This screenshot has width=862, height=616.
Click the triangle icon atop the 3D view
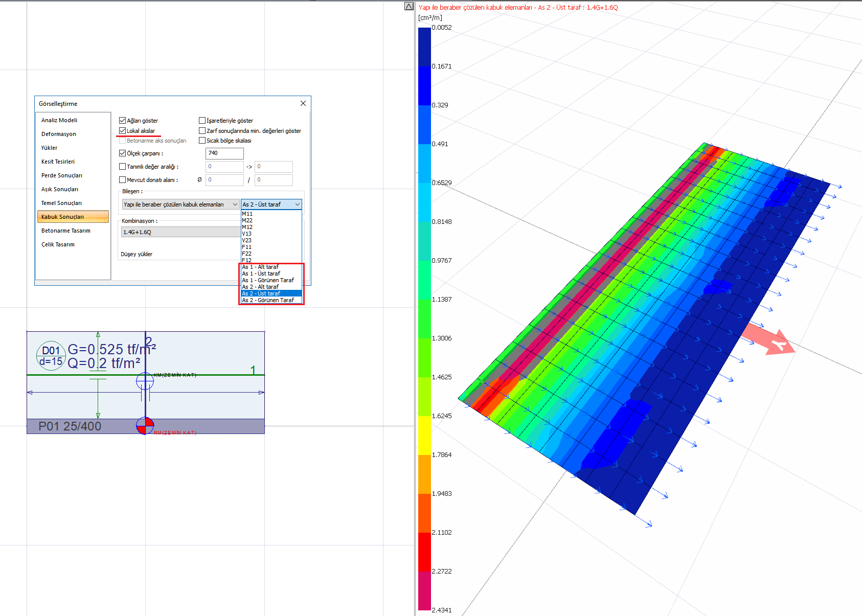tap(409, 6)
